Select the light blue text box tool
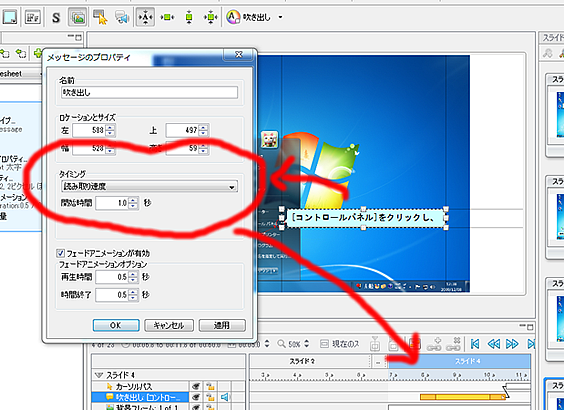Screen dimensions: 564x410 tap(10, 17)
